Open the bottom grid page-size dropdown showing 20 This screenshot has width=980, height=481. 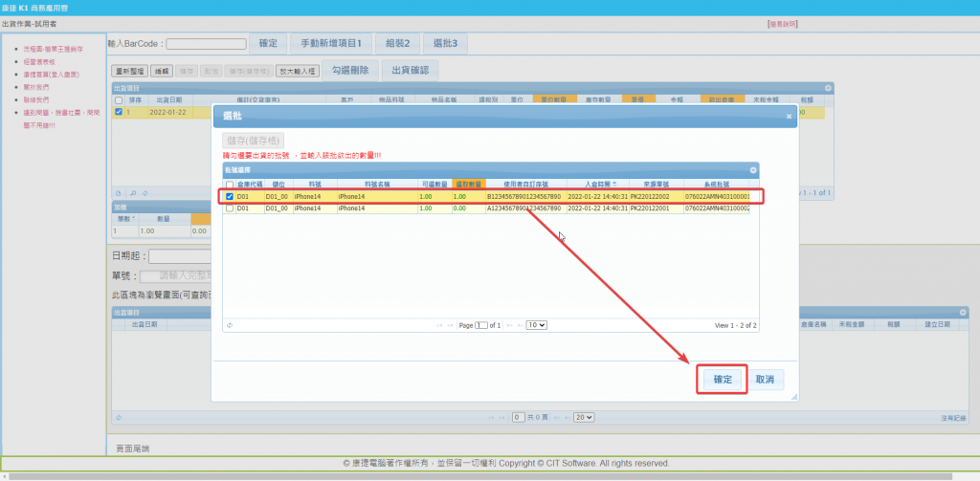[583, 417]
